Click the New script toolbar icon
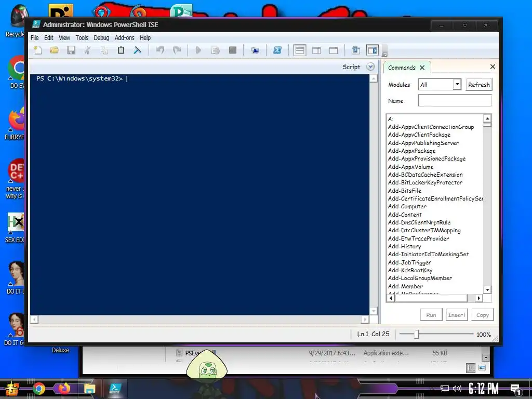This screenshot has width=532, height=399. pyautogui.click(x=37, y=50)
